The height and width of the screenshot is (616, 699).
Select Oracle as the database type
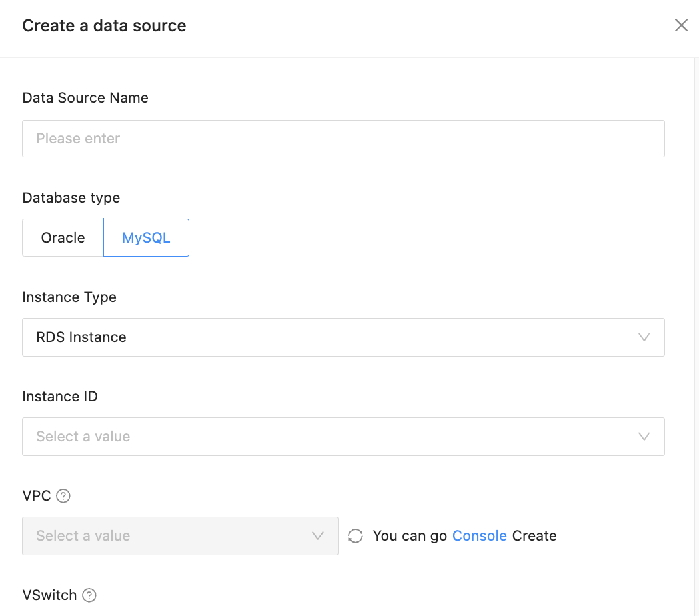tap(63, 238)
